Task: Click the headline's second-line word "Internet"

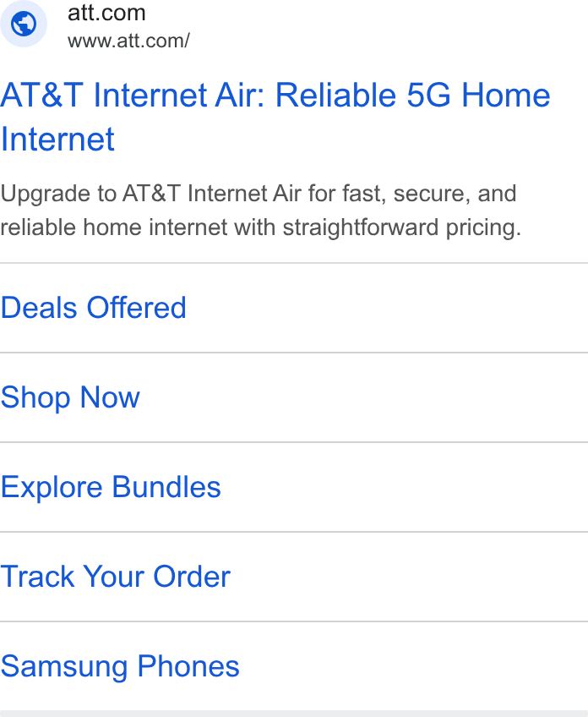Action: point(57,140)
